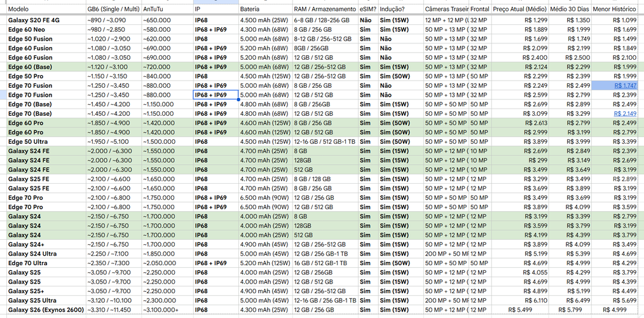The image size is (644, 318).
Task: Select the R$ 2.124 current price cell
Action: [x=520, y=67]
